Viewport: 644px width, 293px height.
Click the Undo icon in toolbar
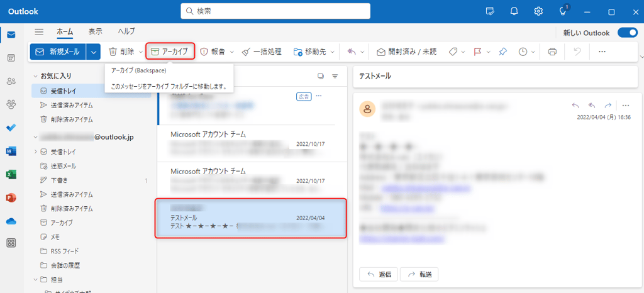(x=577, y=52)
